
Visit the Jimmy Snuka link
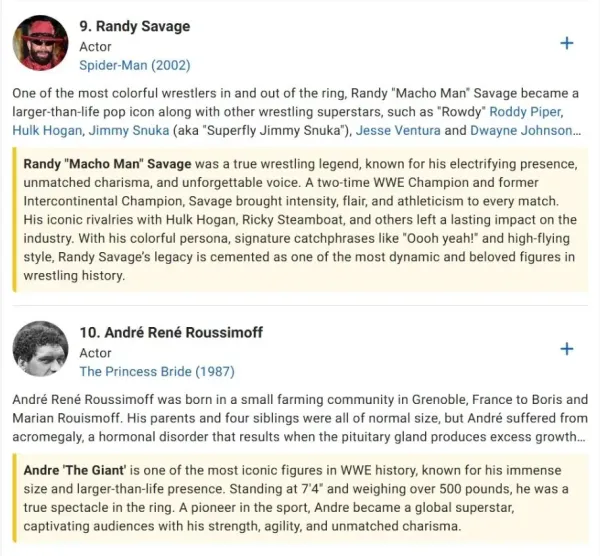coord(129,130)
